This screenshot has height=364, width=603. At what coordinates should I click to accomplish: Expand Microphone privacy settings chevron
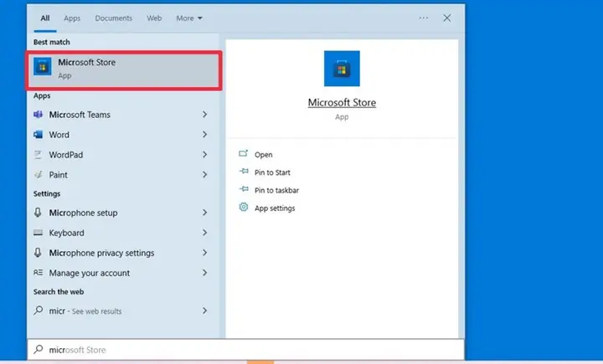coord(205,253)
